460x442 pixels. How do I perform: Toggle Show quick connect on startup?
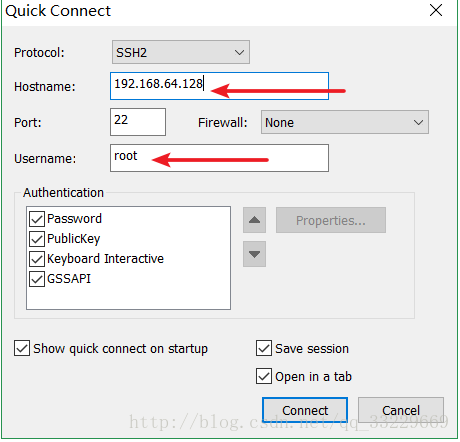click(x=22, y=348)
